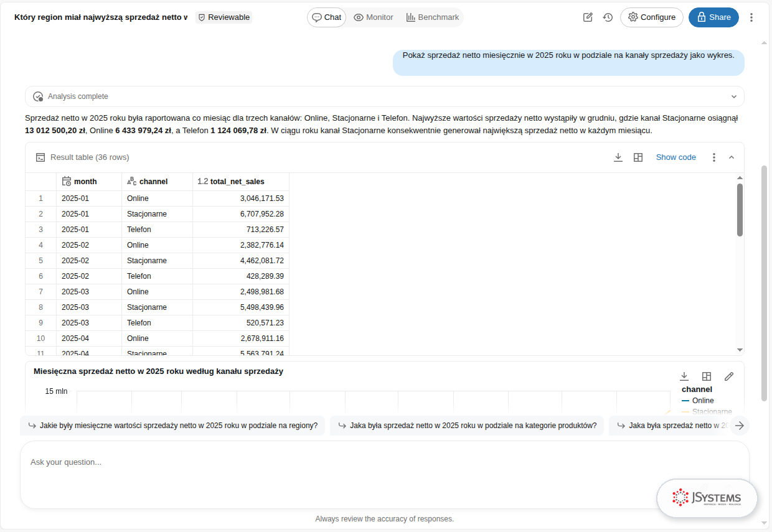Viewport: 772px width, 532px height.
Task: Click the channel column header
Action: coord(157,182)
